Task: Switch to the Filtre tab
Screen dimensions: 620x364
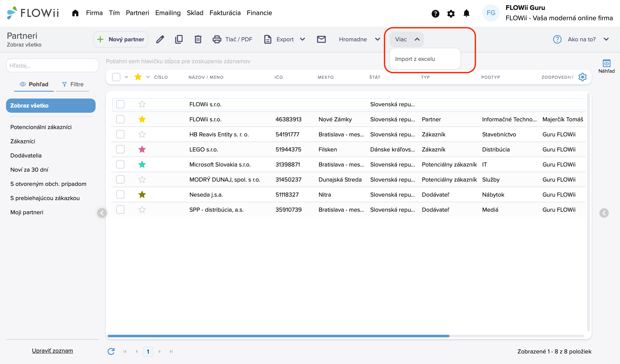Action: [73, 84]
